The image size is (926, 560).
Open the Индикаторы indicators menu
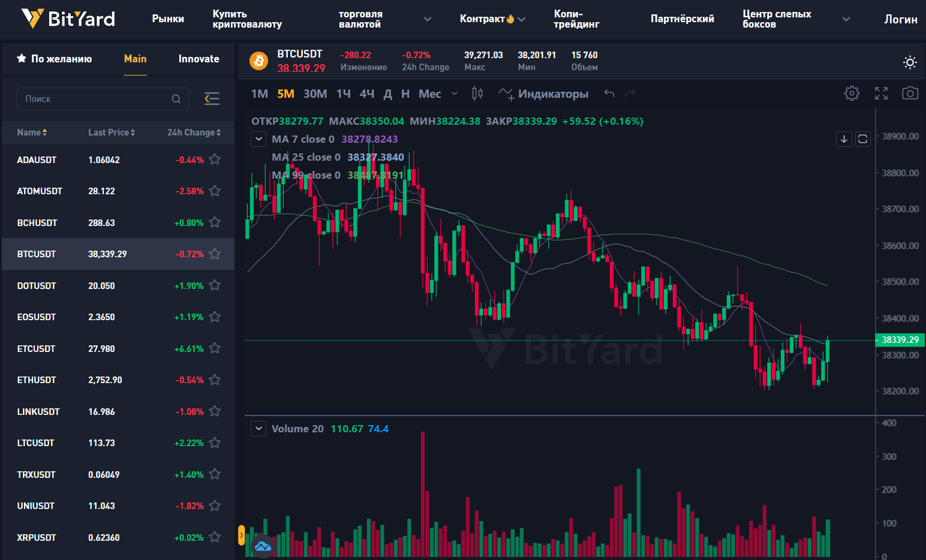[x=543, y=94]
